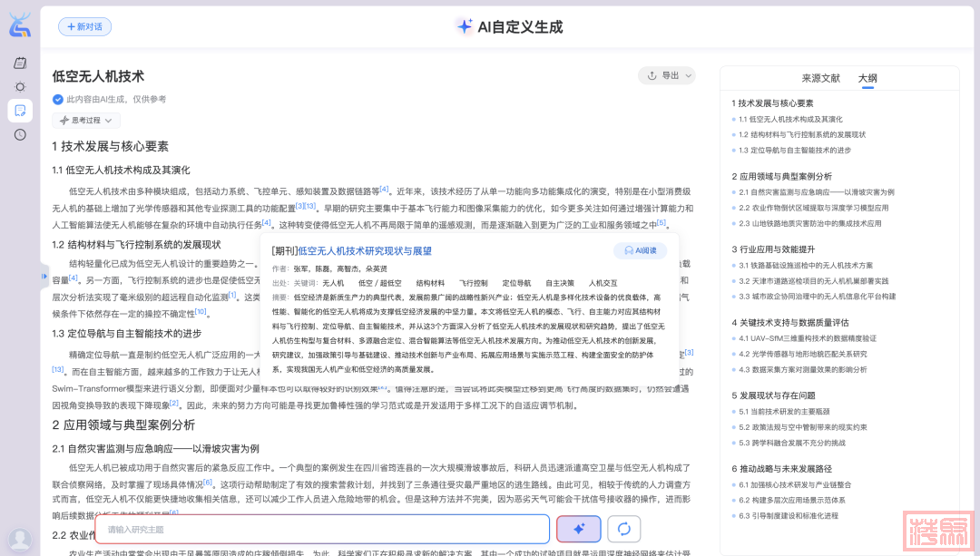Viewport: 980px width, 556px height.
Task: Click the AI阅读 button in the popup
Action: (x=640, y=250)
